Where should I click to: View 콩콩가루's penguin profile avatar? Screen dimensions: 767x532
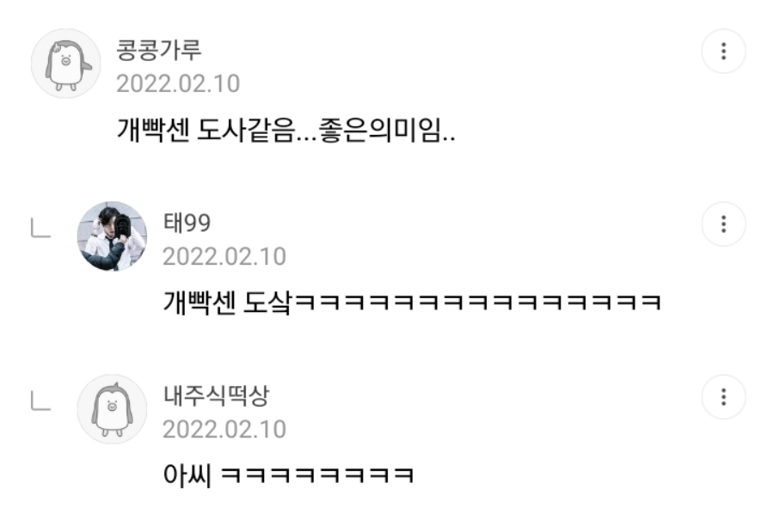(x=66, y=64)
